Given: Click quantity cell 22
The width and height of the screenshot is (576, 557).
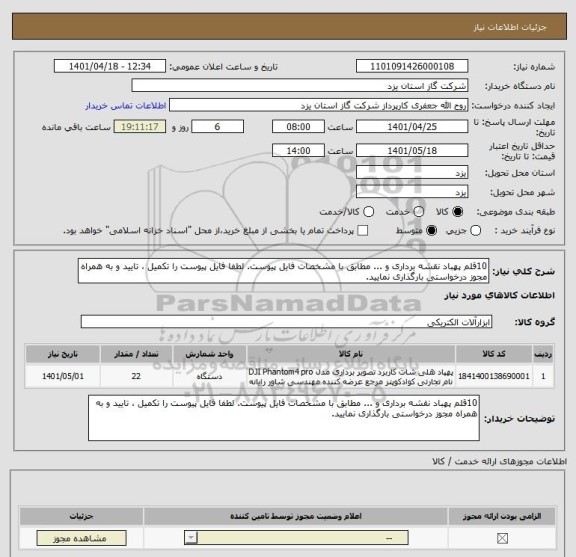Looking at the screenshot, I should 136,376.
